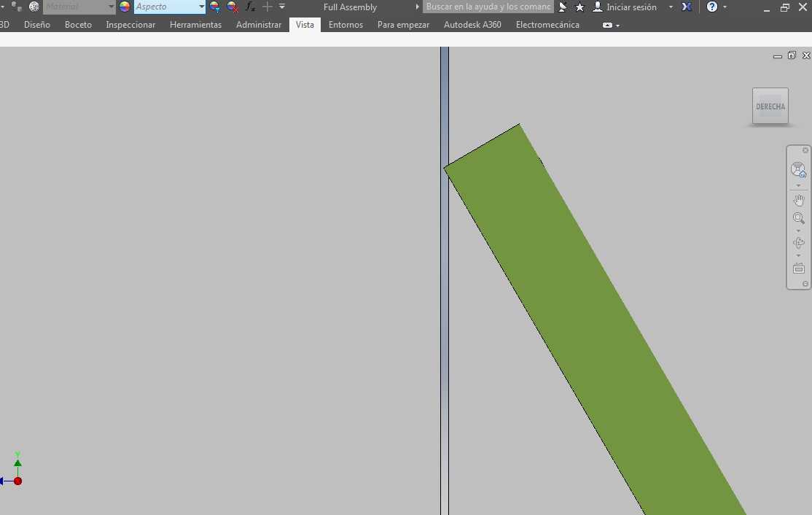Switch to the Para empezar tab
Viewport: 812px width, 515px height.
pos(403,24)
